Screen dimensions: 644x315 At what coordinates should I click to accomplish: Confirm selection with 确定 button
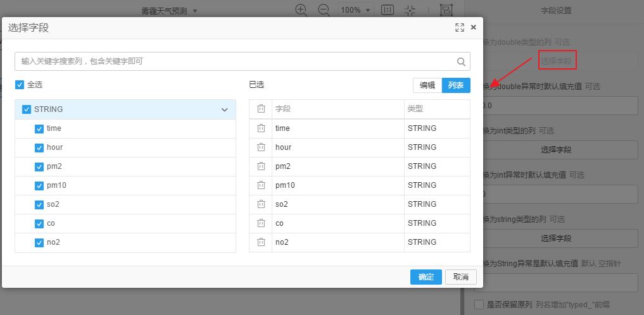(x=426, y=277)
